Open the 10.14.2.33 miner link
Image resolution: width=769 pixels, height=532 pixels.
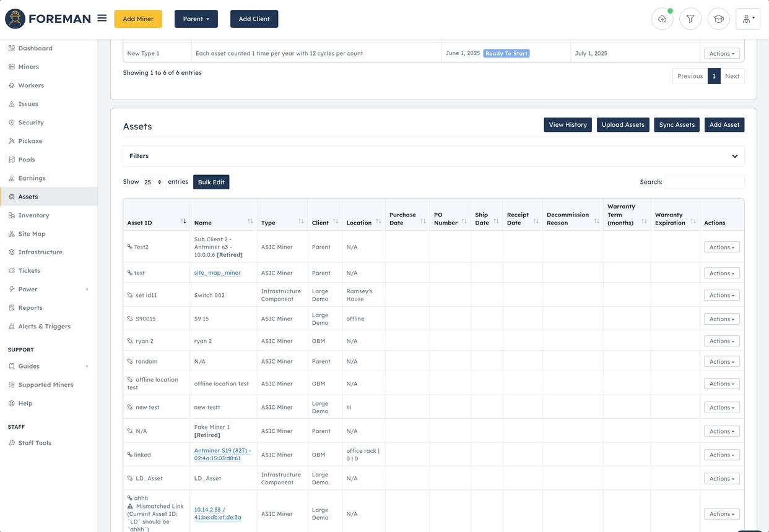point(218,513)
